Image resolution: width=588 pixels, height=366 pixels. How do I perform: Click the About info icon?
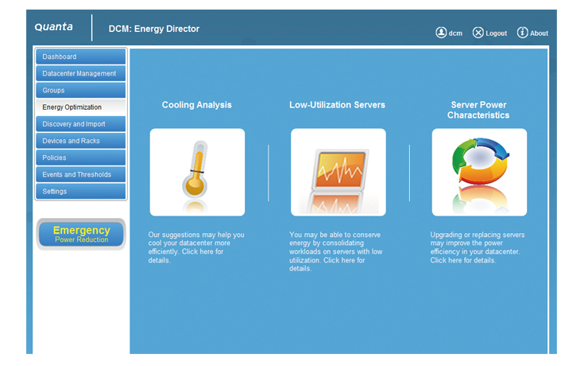(x=522, y=33)
